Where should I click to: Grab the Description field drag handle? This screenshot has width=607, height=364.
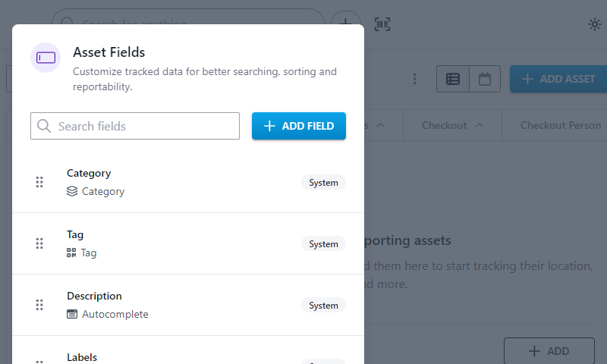tap(39, 305)
